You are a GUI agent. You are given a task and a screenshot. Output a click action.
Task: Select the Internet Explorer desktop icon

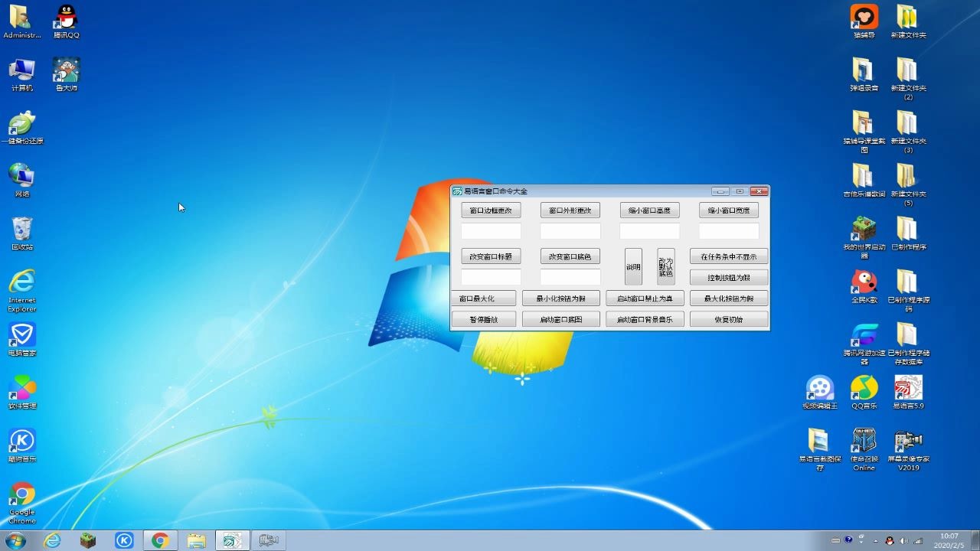(x=21, y=290)
